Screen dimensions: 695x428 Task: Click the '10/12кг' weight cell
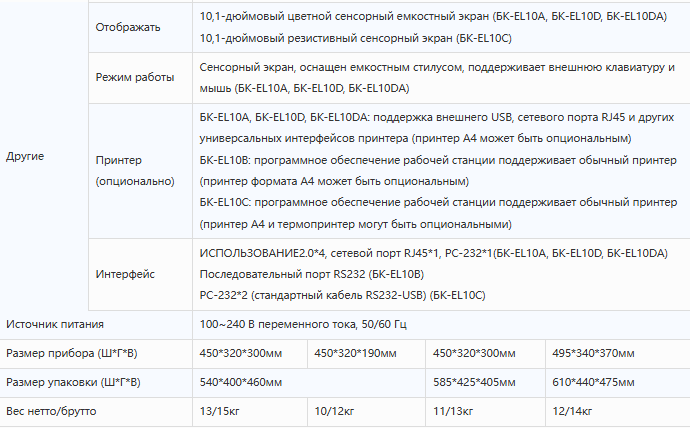(366, 412)
